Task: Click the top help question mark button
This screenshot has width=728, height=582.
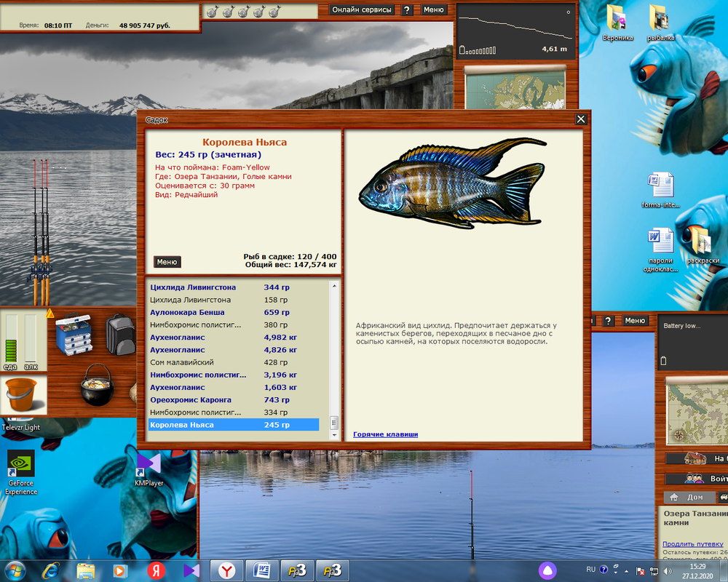Action: [407, 10]
